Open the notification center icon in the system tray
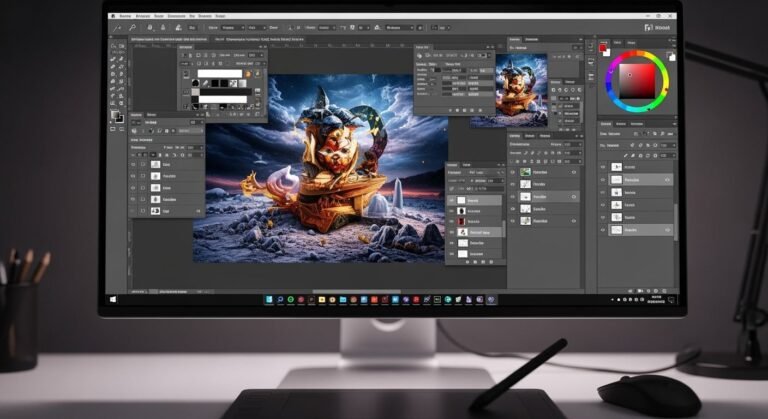 coord(671,299)
